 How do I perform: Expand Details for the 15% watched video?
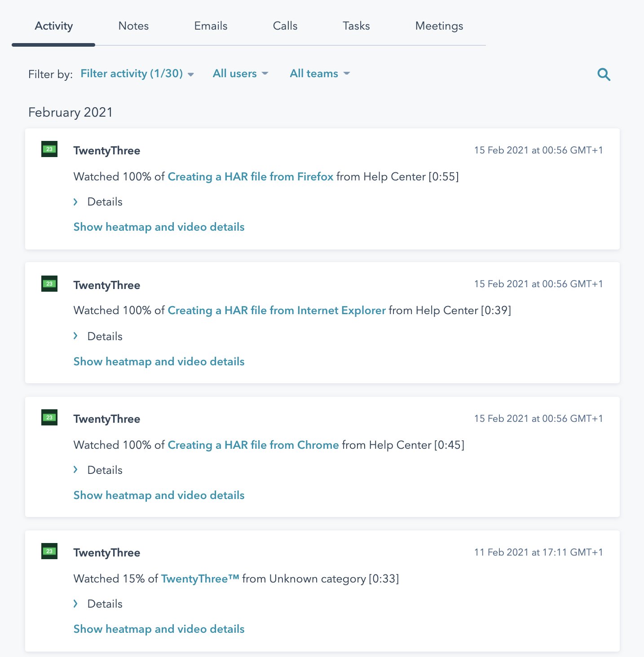click(x=98, y=604)
